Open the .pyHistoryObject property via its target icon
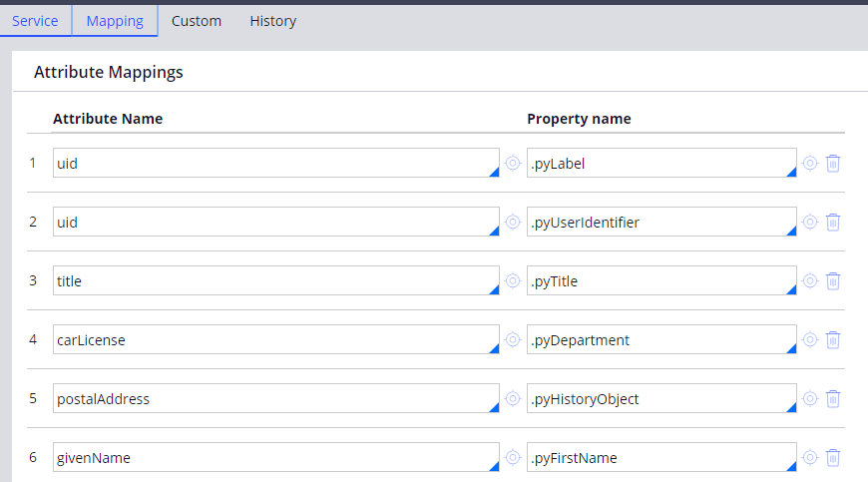The image size is (868, 482). 810,398
